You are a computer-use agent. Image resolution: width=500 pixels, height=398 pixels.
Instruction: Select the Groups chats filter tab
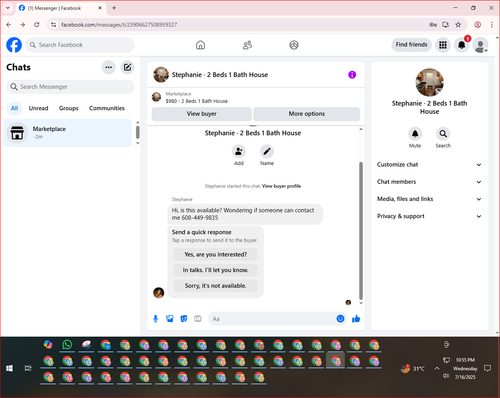point(69,108)
